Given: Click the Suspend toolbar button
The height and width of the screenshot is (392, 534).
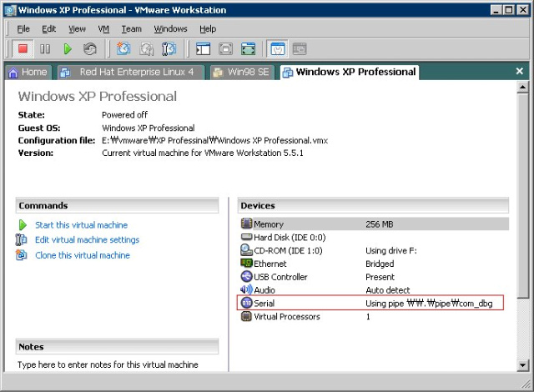Looking at the screenshot, I should click(45, 49).
